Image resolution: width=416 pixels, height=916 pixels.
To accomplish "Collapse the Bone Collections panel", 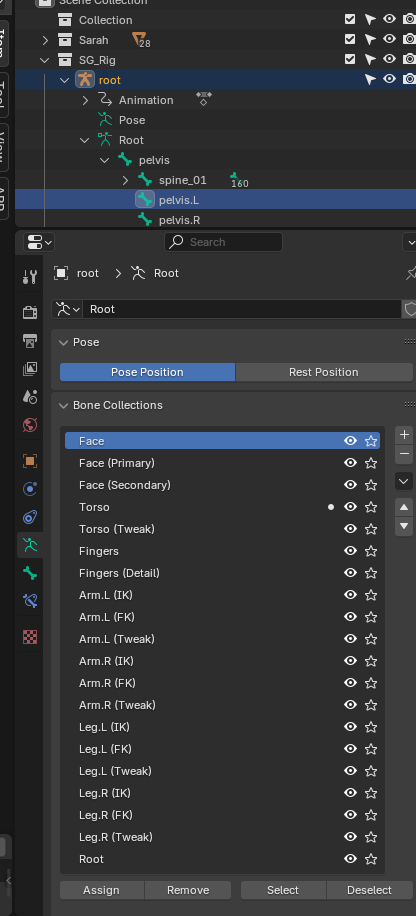I will (64, 405).
